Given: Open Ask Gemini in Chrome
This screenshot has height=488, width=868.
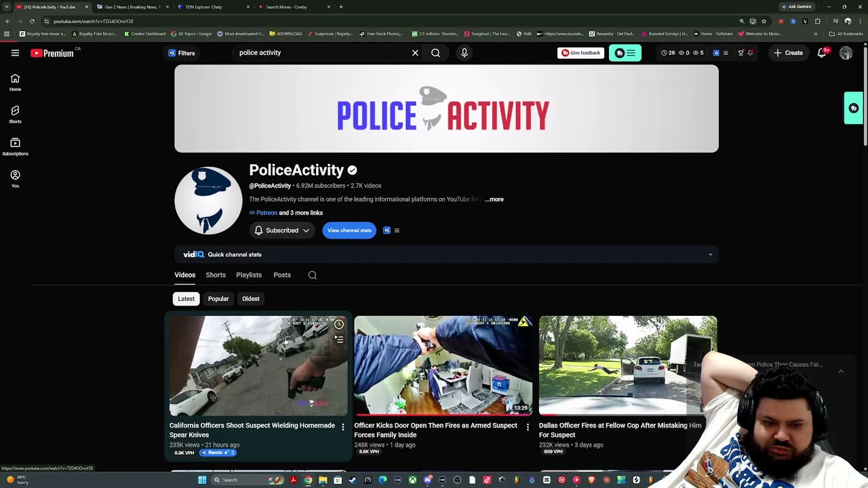Looking at the screenshot, I should click(796, 7).
